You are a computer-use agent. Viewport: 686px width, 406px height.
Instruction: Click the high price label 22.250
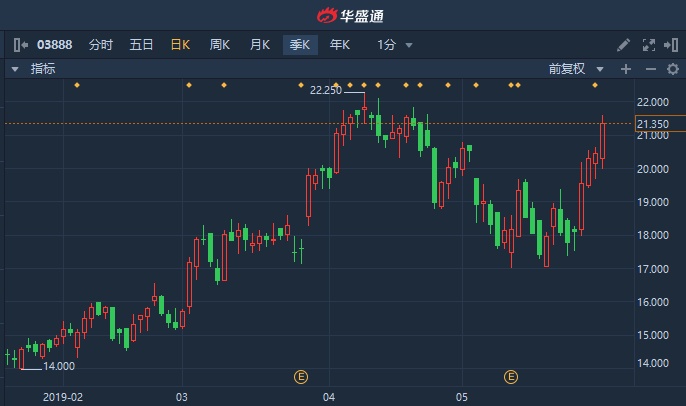pos(326,91)
